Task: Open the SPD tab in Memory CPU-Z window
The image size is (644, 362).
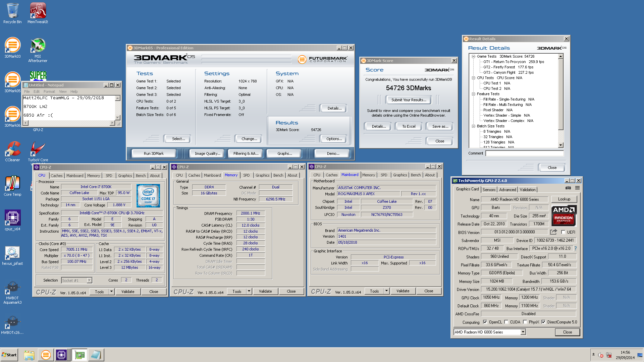Action: click(x=246, y=175)
